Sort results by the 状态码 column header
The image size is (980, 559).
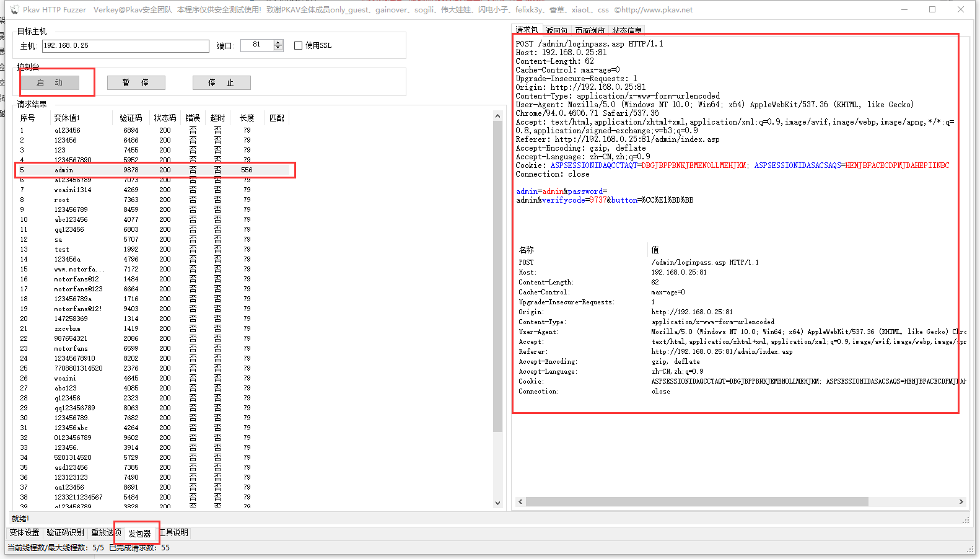click(165, 118)
